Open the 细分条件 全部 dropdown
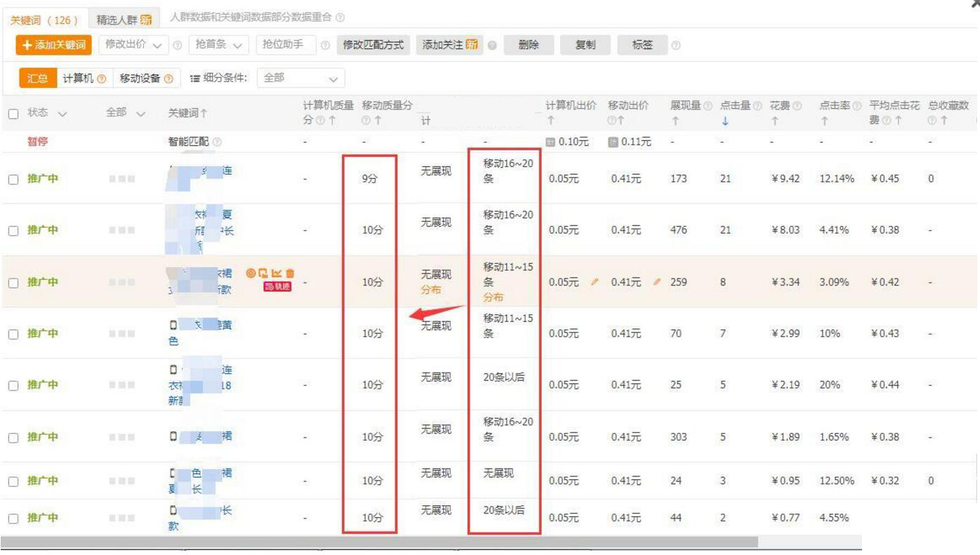 point(300,78)
